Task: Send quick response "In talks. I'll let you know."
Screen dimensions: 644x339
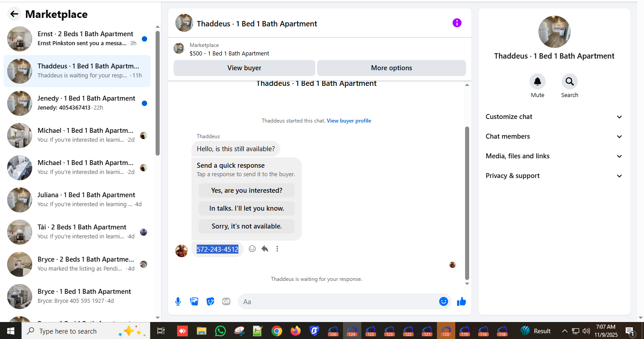Action: (246, 208)
